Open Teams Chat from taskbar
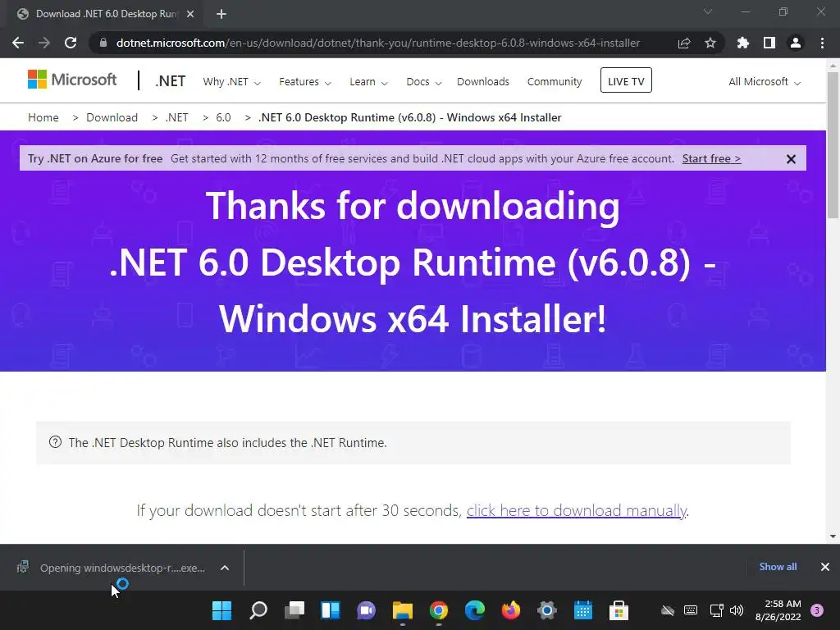840x630 pixels. point(367,610)
